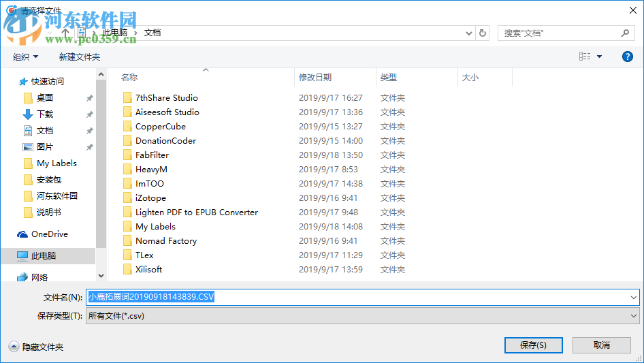644x363 pixels.
Task: Click 新建文件夹 button
Action: (x=79, y=57)
